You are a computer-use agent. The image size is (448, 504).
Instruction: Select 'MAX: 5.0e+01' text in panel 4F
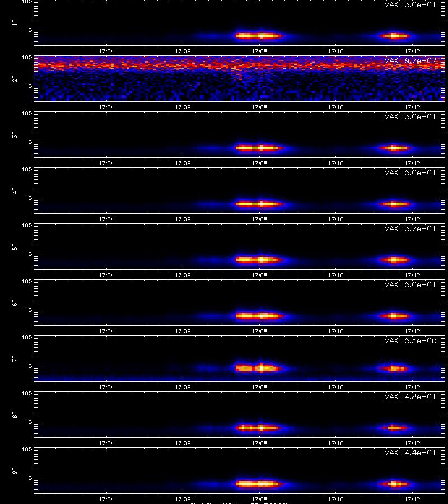tap(410, 172)
